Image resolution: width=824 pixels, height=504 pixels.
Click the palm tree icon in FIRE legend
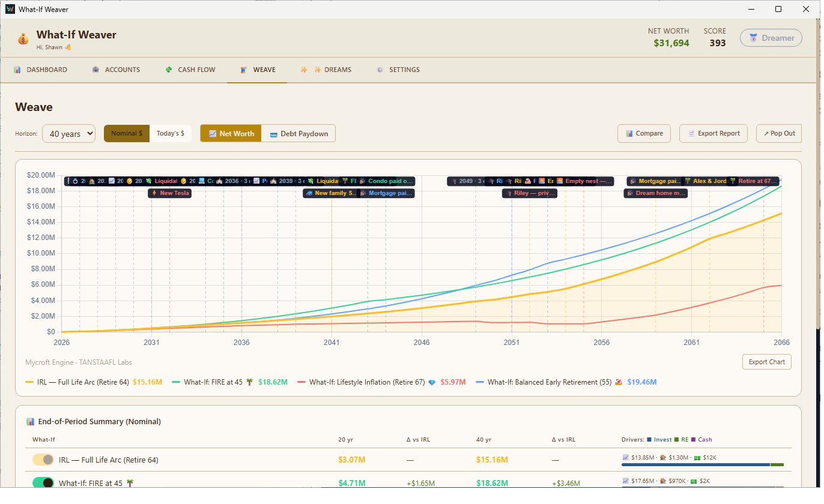pyautogui.click(x=249, y=382)
